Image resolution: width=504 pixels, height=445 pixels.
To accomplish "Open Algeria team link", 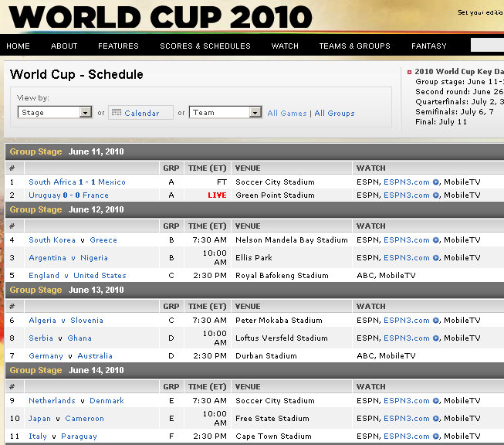I will (x=42, y=321).
